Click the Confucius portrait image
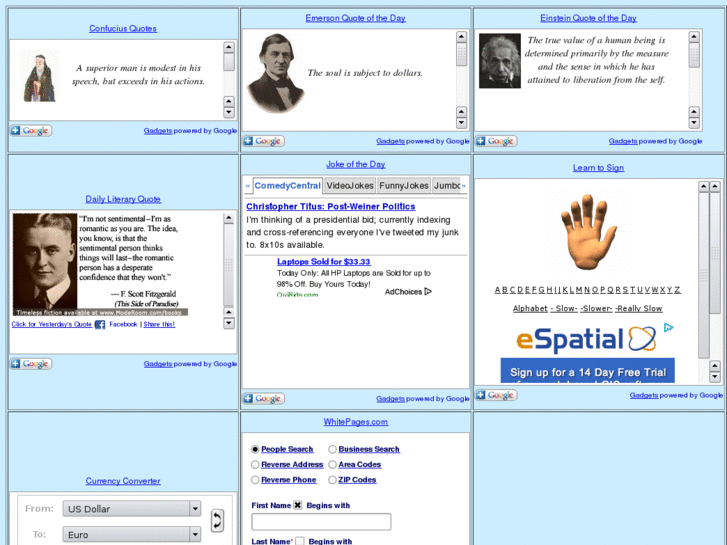Image resolution: width=727 pixels, height=545 pixels. point(40,78)
